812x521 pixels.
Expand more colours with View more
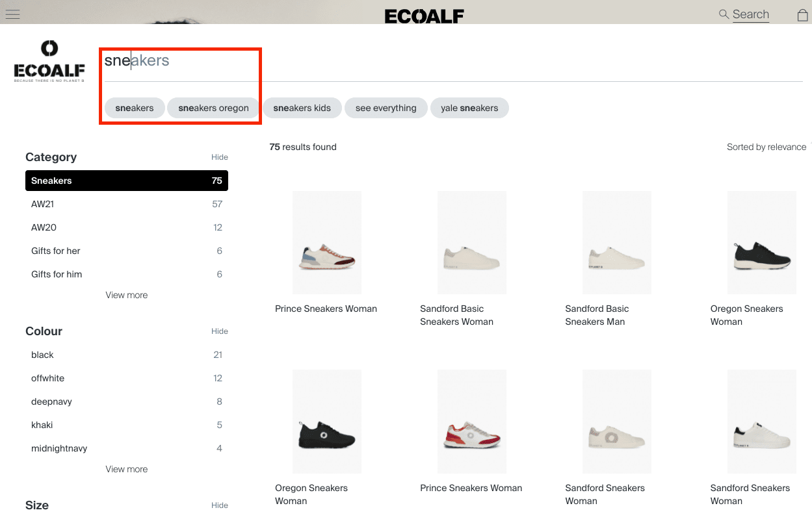tap(126, 468)
